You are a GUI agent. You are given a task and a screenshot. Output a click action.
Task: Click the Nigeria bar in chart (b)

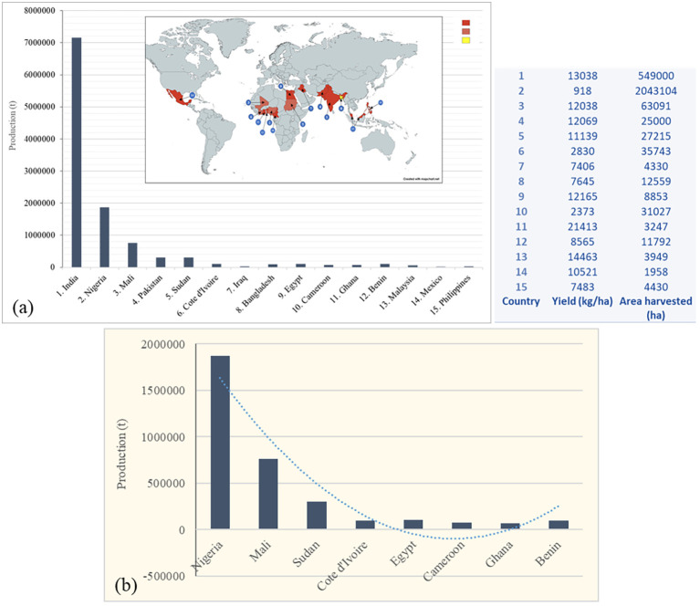(x=220, y=443)
